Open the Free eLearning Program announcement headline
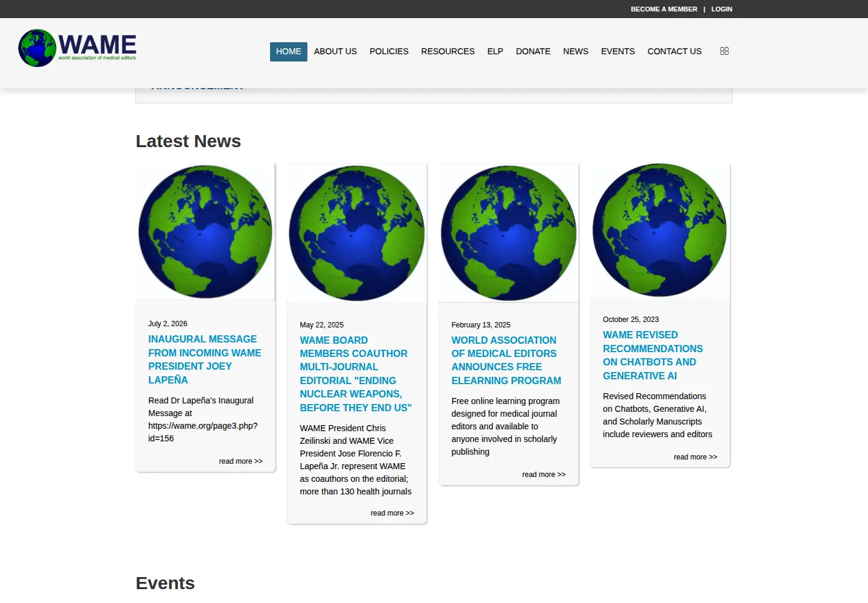Image resolution: width=868 pixels, height=603 pixels. click(x=506, y=361)
